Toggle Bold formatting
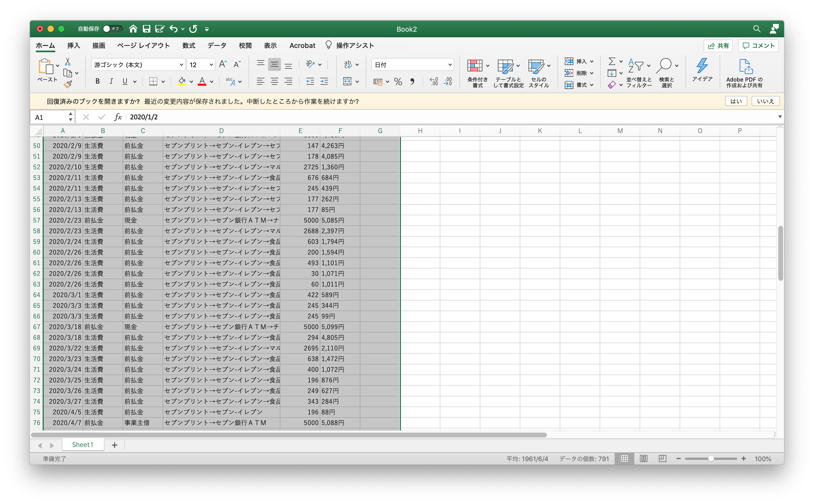 97,81
